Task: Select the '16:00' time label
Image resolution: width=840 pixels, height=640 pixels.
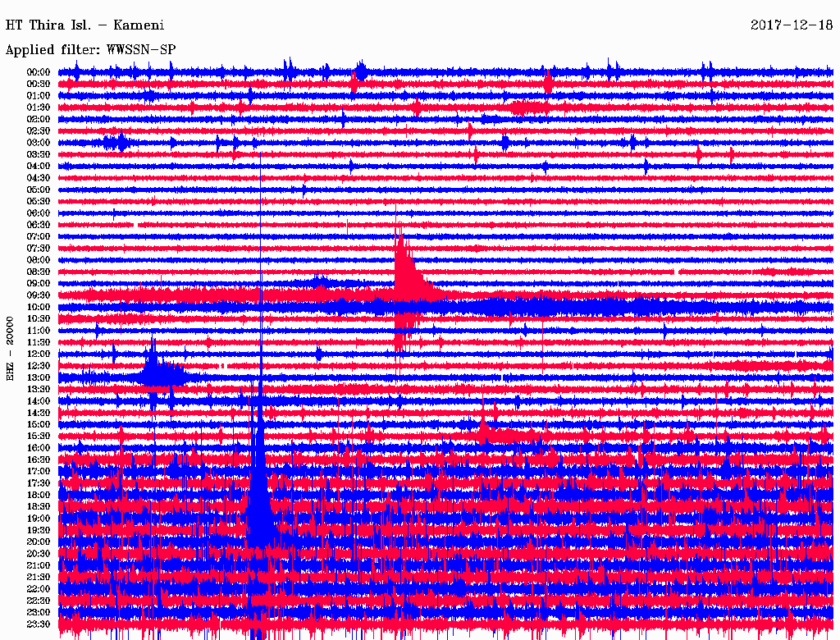Action: 39,448
